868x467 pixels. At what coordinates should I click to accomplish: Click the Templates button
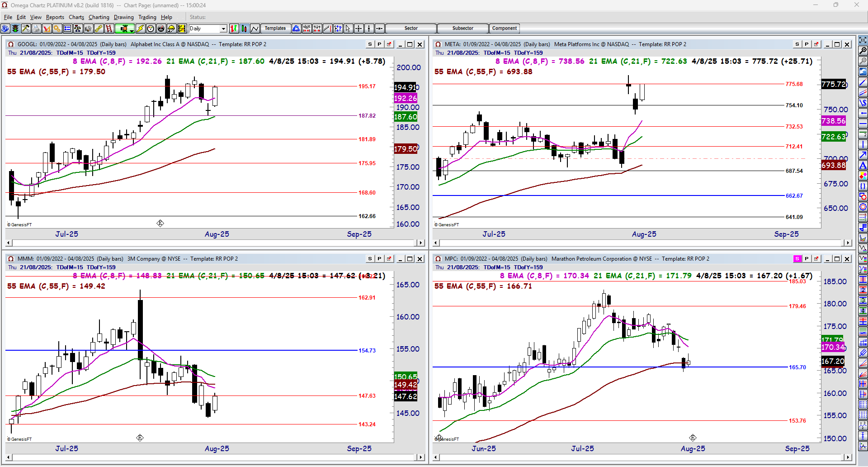275,29
